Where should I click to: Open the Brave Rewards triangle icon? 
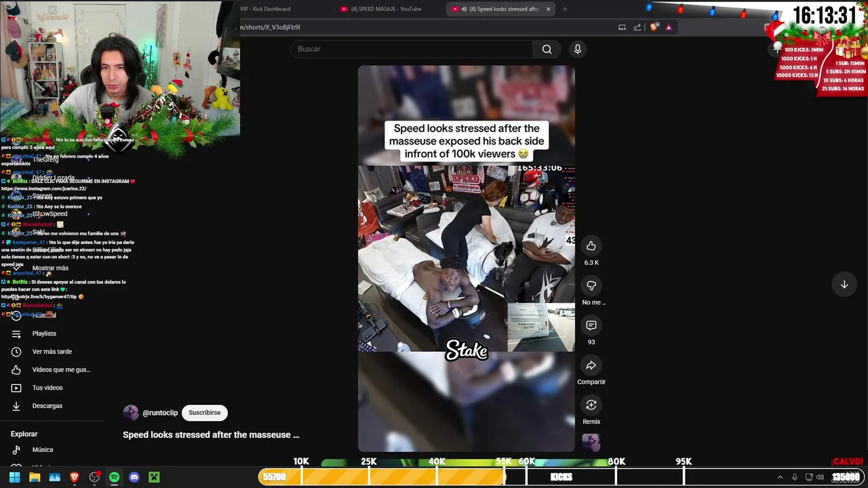669,27
